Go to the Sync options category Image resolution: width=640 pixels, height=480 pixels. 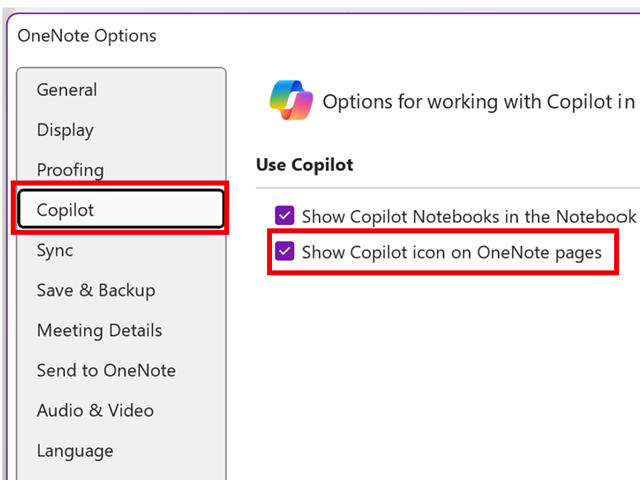pos(55,250)
